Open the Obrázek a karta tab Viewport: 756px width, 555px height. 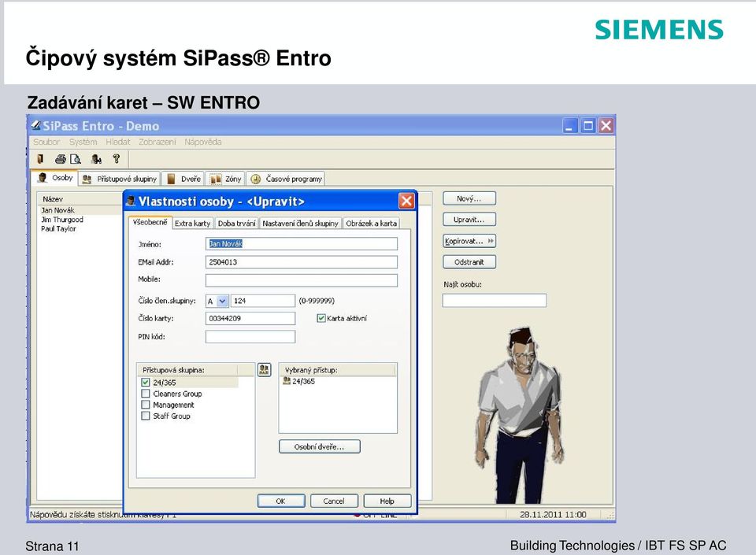371,223
